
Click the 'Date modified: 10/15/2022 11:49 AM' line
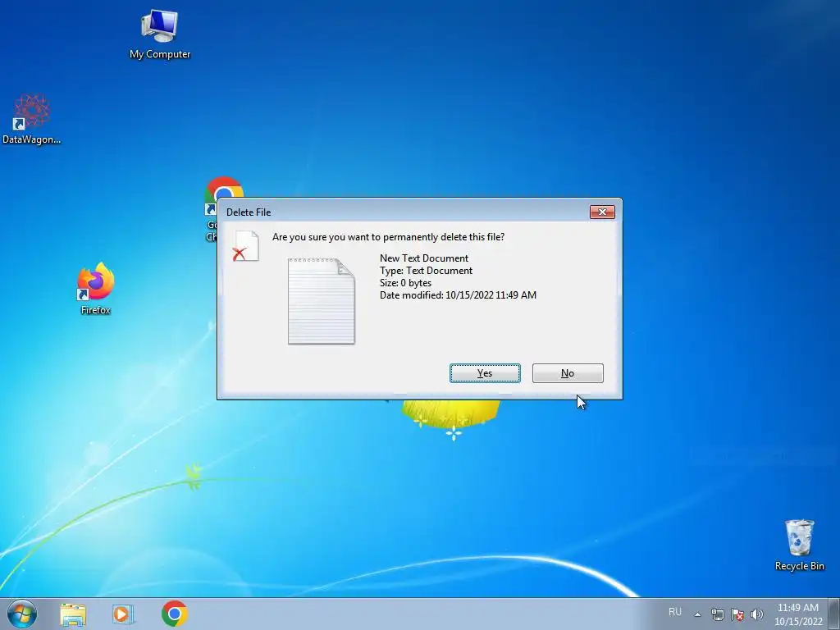(458, 295)
